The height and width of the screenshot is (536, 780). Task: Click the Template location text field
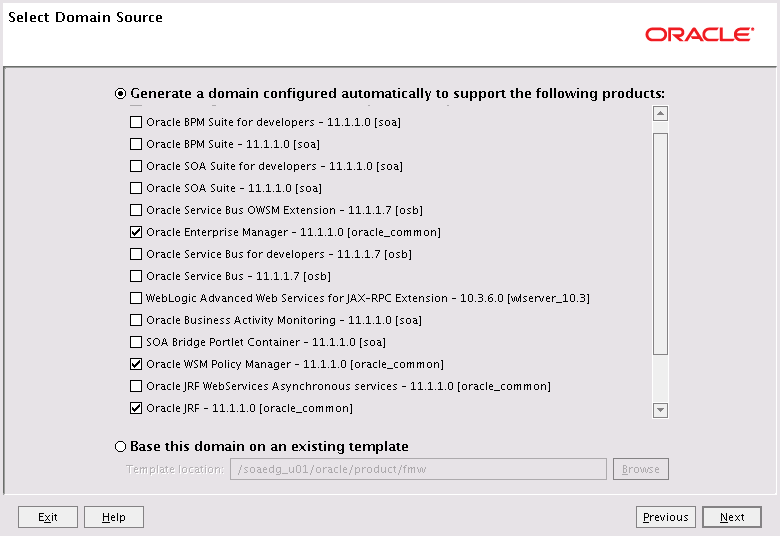(418, 469)
